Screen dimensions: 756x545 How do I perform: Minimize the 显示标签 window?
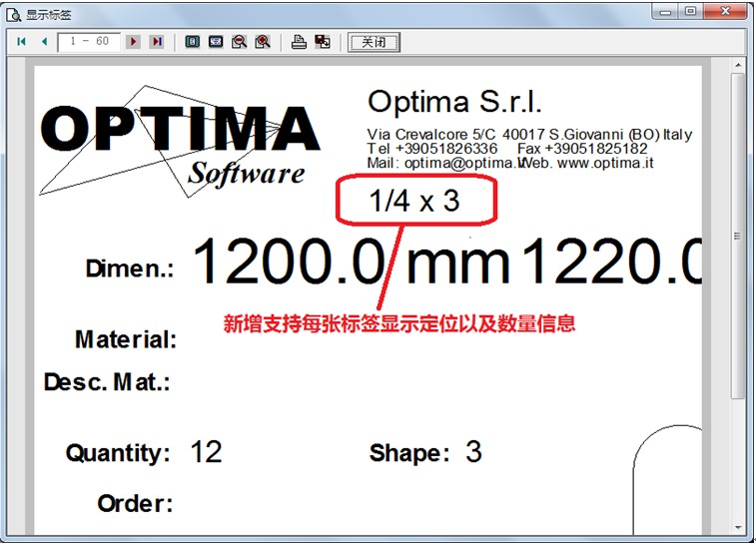(665, 12)
